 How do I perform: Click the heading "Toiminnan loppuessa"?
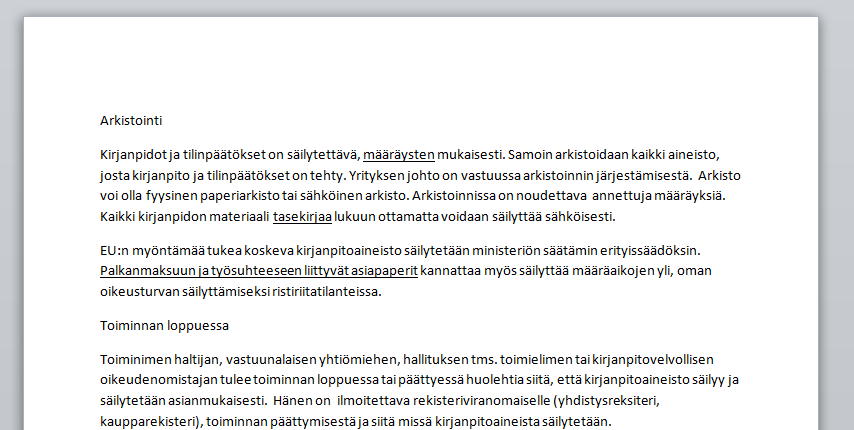tap(164, 326)
